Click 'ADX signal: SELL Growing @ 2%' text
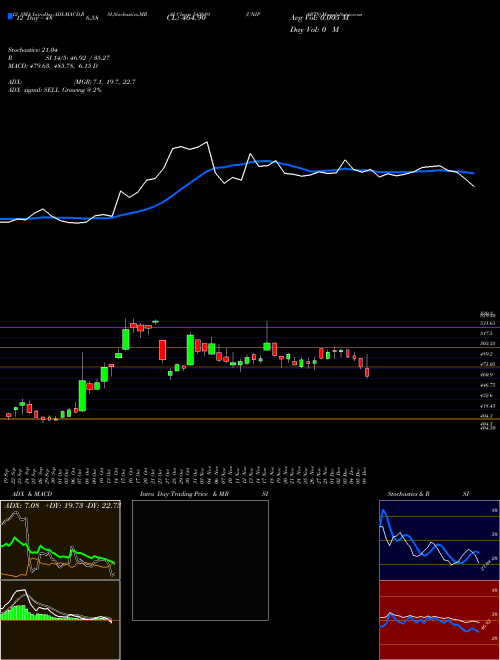The width and height of the screenshot is (500, 660). [55, 90]
